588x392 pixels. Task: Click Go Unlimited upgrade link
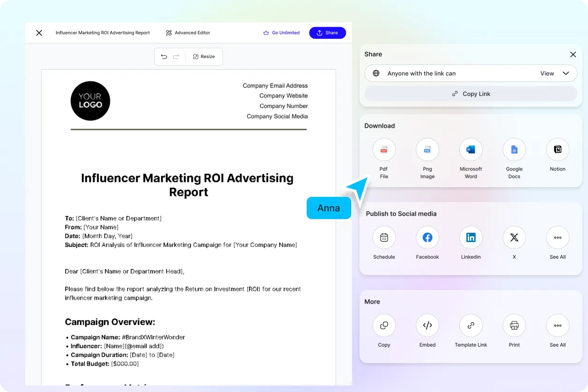[281, 33]
